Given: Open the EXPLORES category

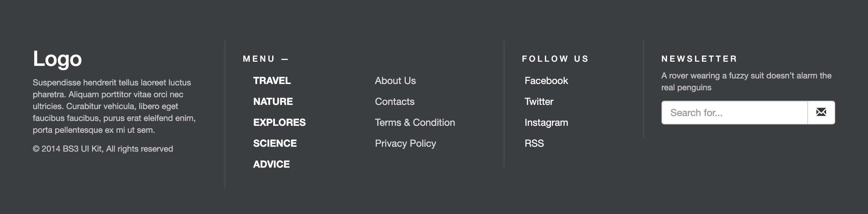Looking at the screenshot, I should point(279,122).
